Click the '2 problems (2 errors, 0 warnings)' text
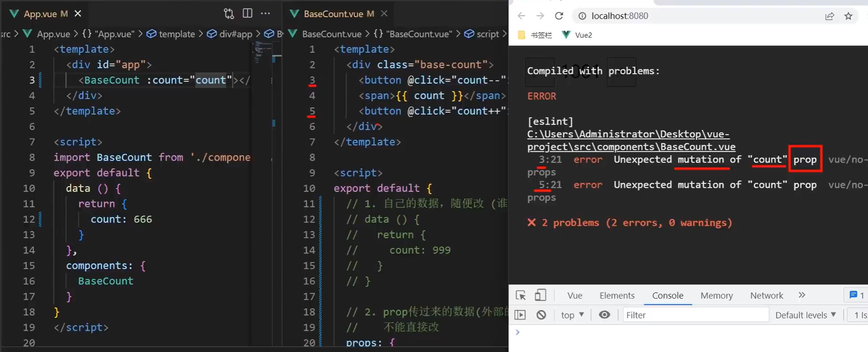 pos(637,223)
